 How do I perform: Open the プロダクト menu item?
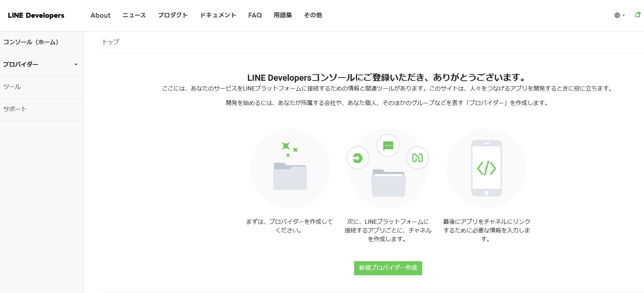(173, 15)
